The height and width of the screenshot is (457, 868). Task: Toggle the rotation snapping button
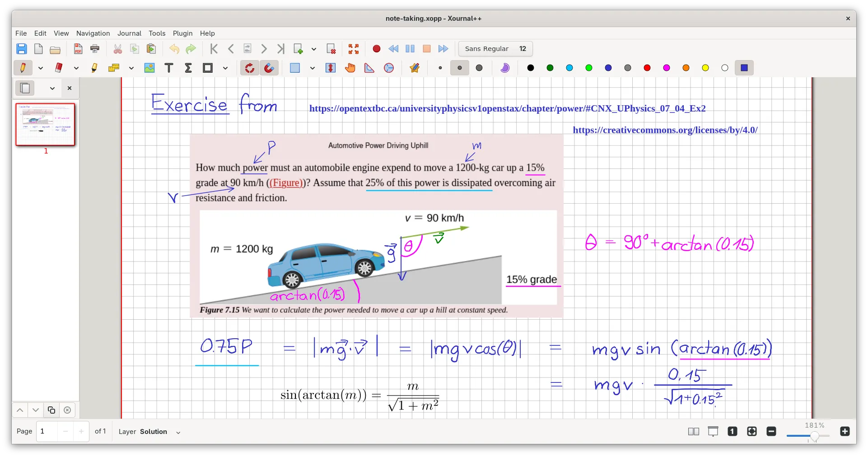coord(249,68)
